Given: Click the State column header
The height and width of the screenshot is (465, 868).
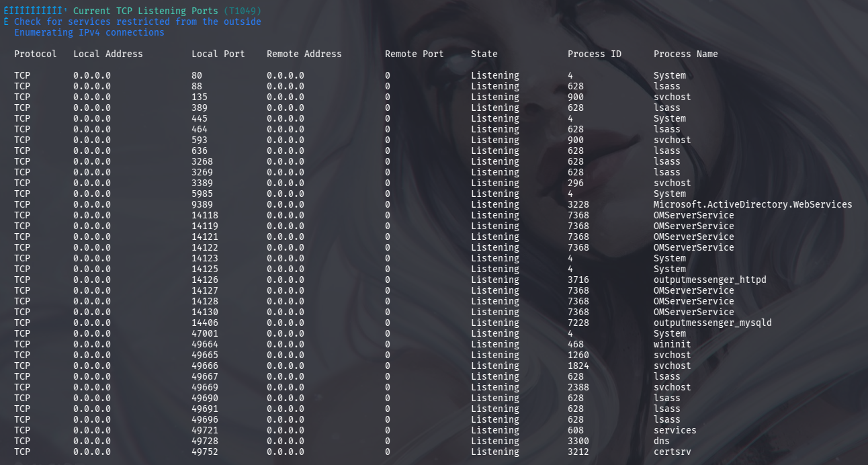Looking at the screenshot, I should click(484, 54).
